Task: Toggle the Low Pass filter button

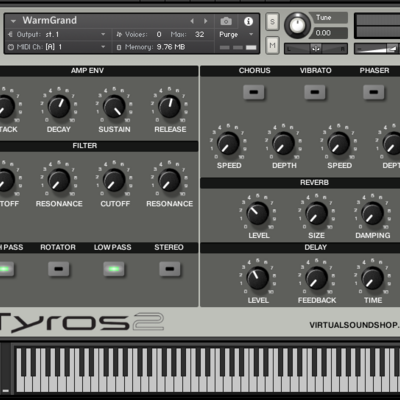Action: coord(114,269)
